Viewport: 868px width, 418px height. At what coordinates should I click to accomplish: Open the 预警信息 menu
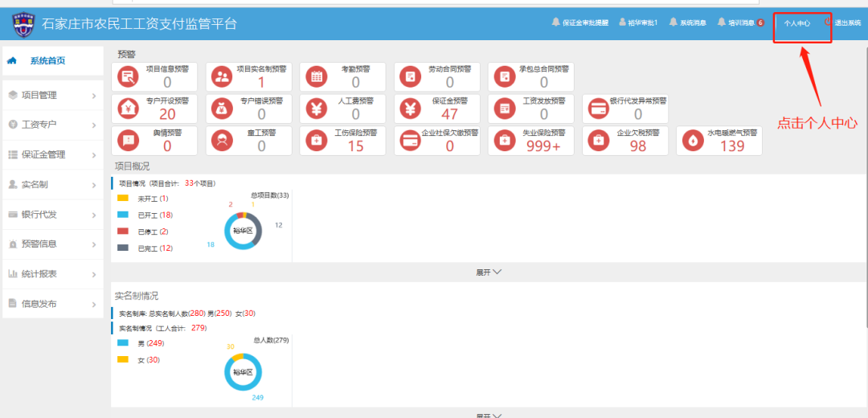click(53, 244)
